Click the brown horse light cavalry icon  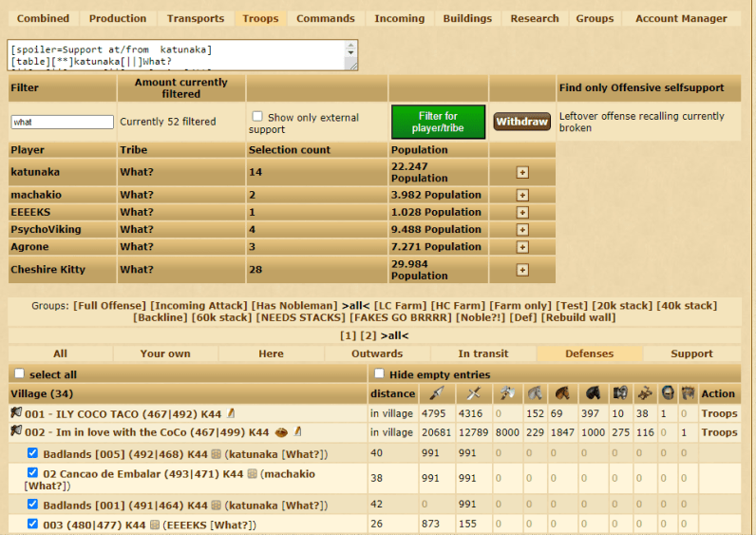(x=561, y=393)
